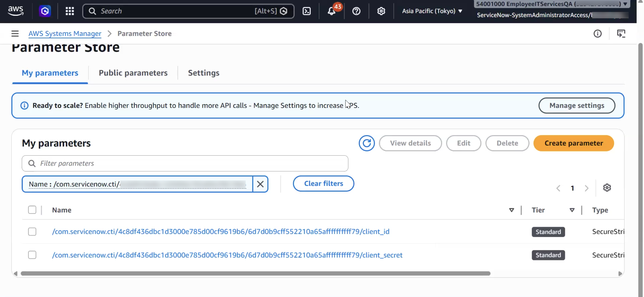Open the services grid menu
The image size is (644, 297).
[x=70, y=11]
